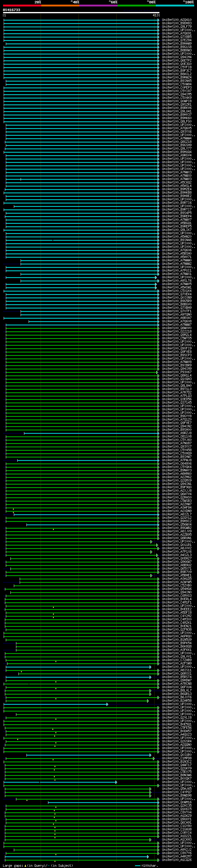Click the UniRef100_Q94IM4 entry

coord(177,57)
